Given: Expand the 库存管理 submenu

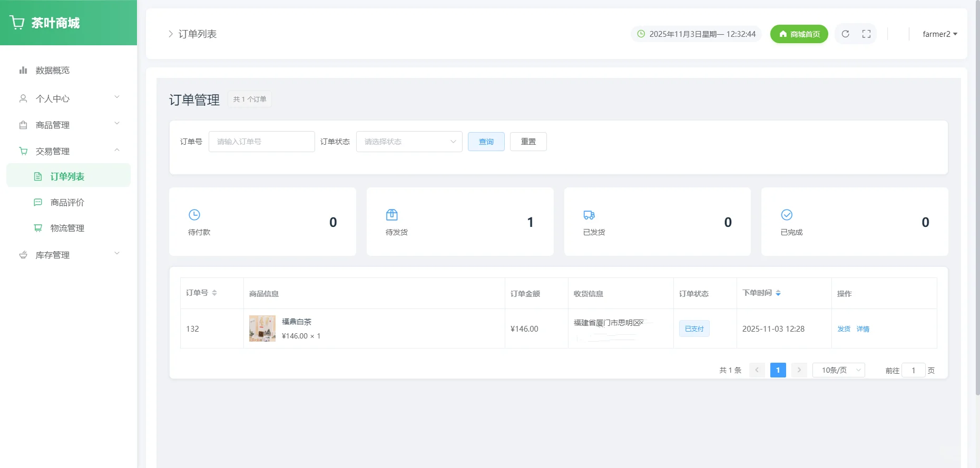Looking at the screenshot, I should coord(117,253).
